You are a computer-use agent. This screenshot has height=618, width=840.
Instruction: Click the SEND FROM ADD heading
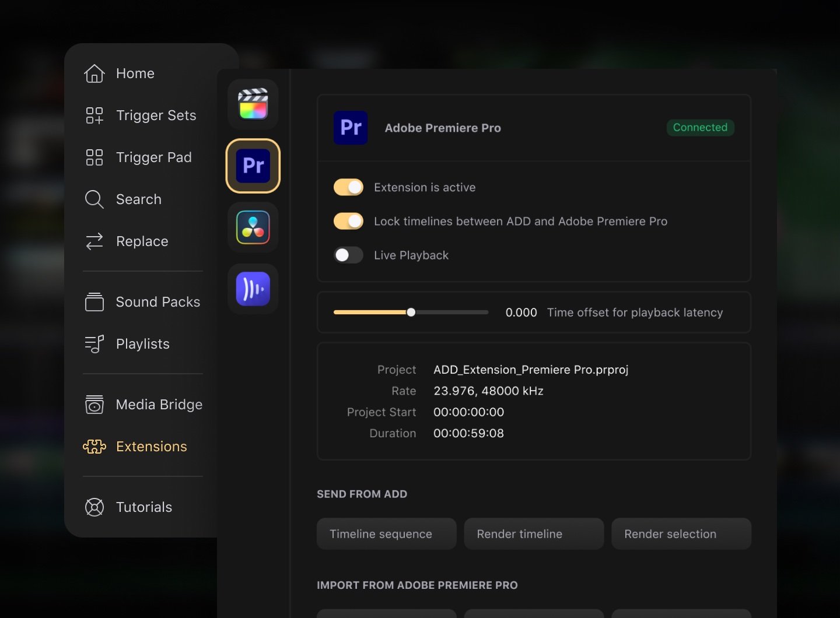coord(362,494)
